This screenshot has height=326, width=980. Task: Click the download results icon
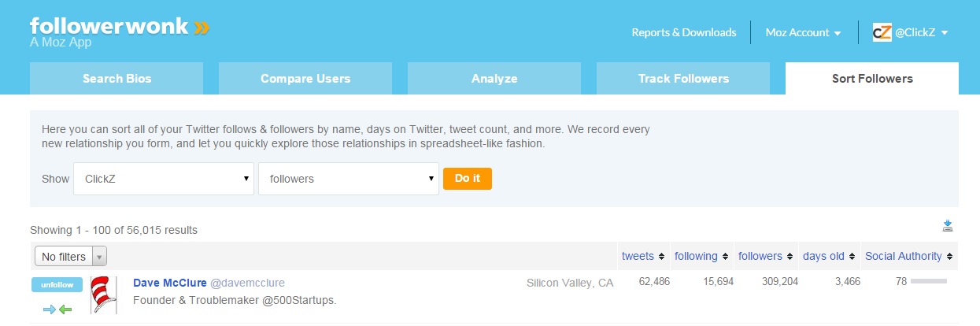pos(948,227)
